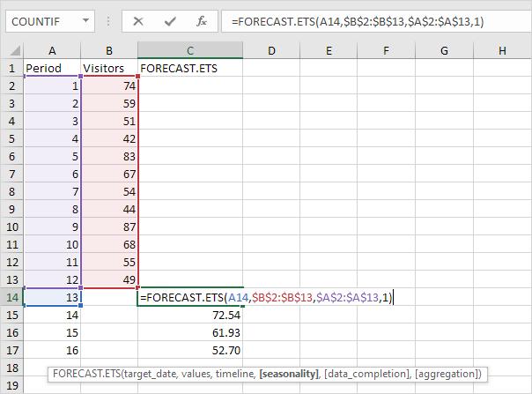Viewport: 532px width, 394px height.
Task: Click forecast result cell 72.54
Action: click(x=190, y=315)
